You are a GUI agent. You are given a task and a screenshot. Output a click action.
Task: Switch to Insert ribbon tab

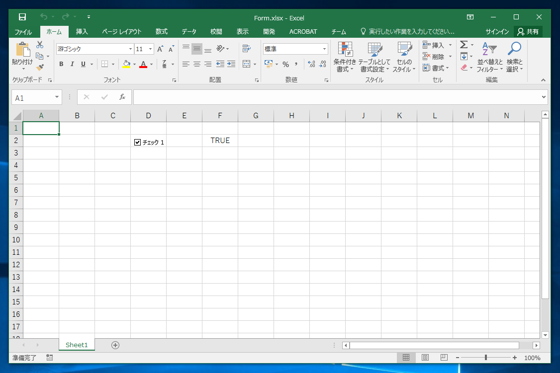pos(82,31)
